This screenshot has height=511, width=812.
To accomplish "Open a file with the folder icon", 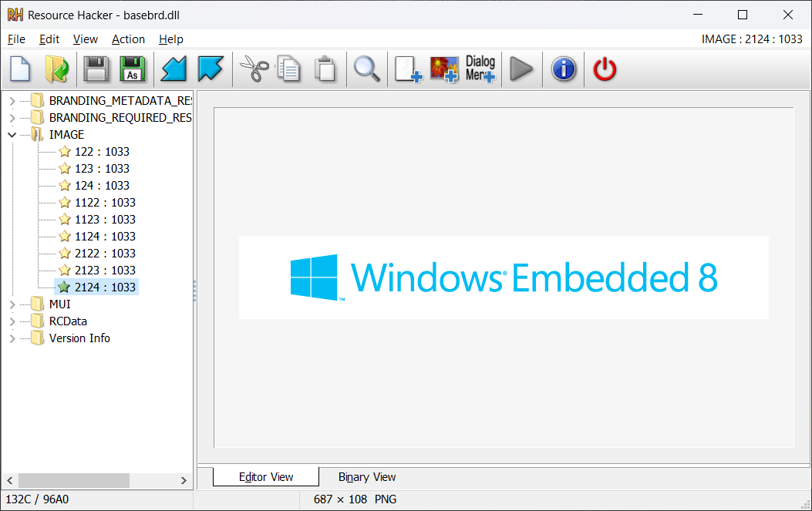I will pos(57,69).
